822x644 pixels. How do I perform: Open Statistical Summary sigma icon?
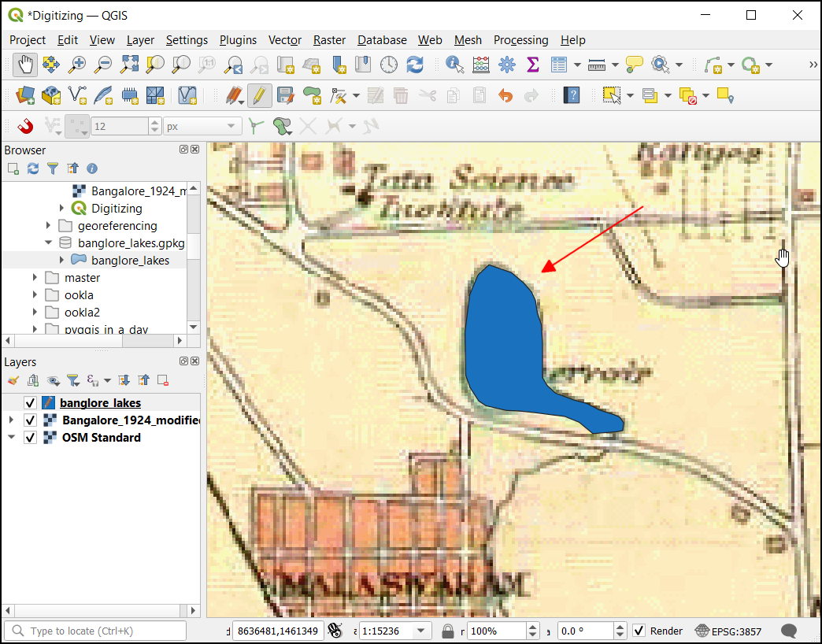[532, 65]
